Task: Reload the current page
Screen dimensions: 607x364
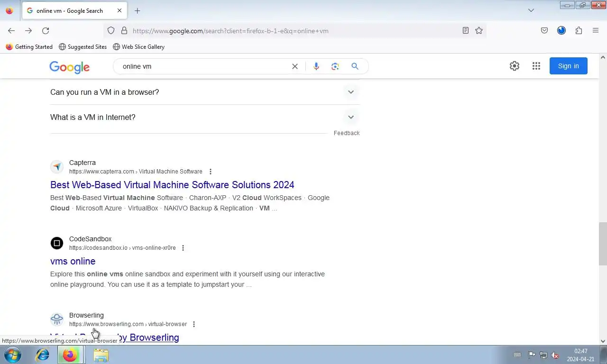Action: click(46, 31)
